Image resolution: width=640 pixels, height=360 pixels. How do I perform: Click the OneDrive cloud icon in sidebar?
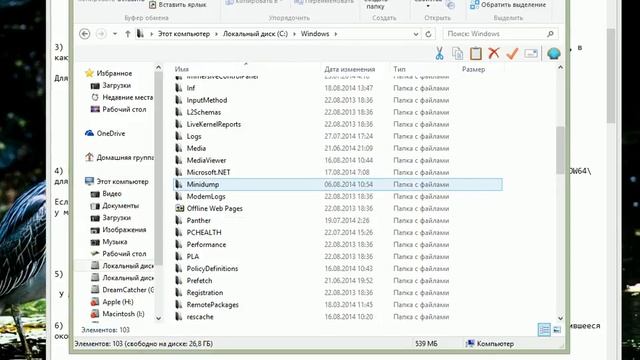[x=89, y=133]
